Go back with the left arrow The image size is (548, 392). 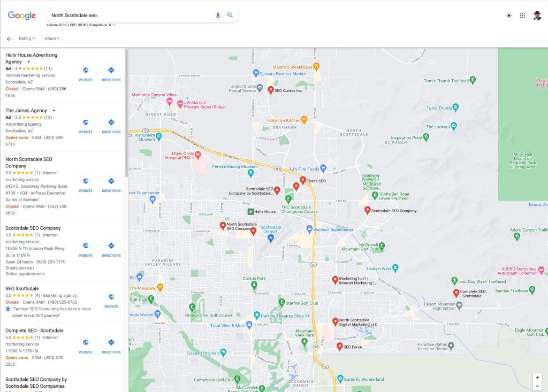pos(9,39)
